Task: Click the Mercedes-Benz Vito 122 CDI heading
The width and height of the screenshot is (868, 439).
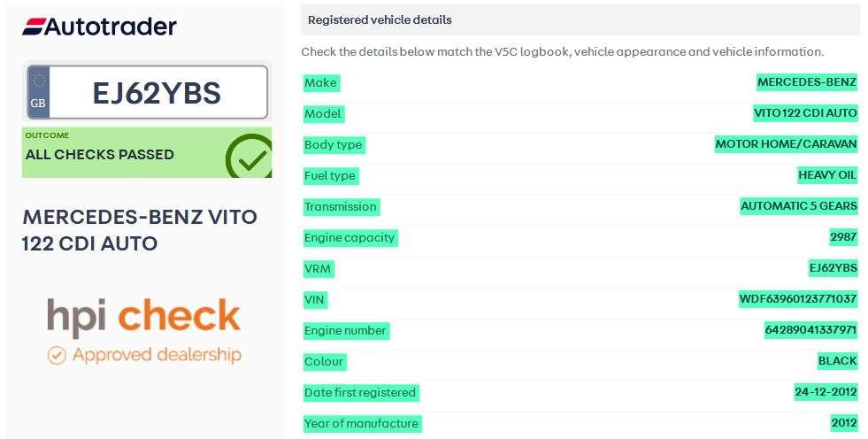Action: (x=140, y=229)
